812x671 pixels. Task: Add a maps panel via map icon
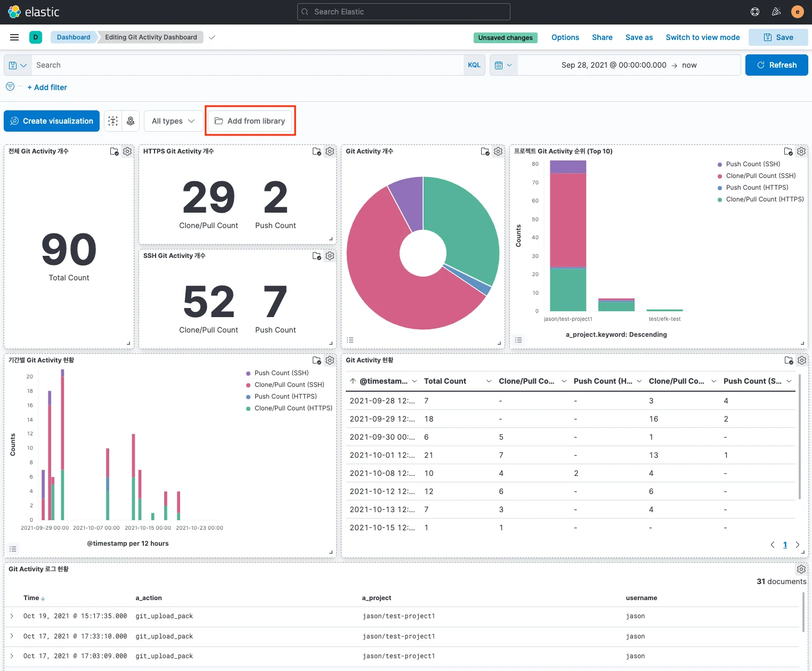coord(131,121)
